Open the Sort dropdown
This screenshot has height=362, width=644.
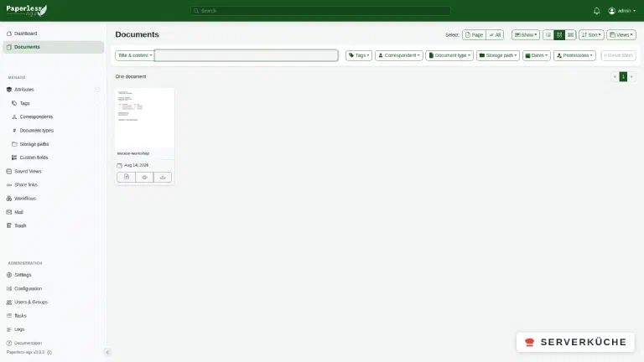(x=591, y=35)
